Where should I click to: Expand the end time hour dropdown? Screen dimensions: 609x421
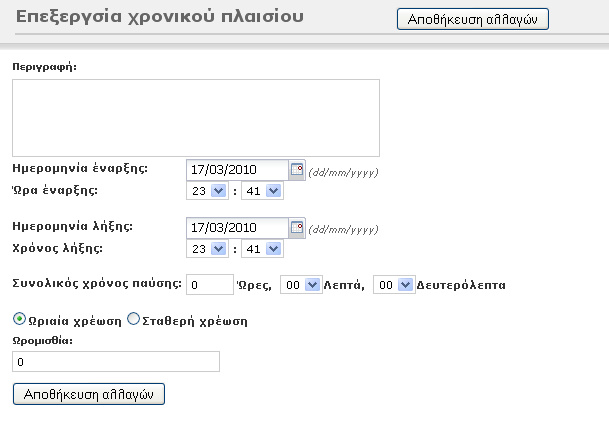point(207,248)
